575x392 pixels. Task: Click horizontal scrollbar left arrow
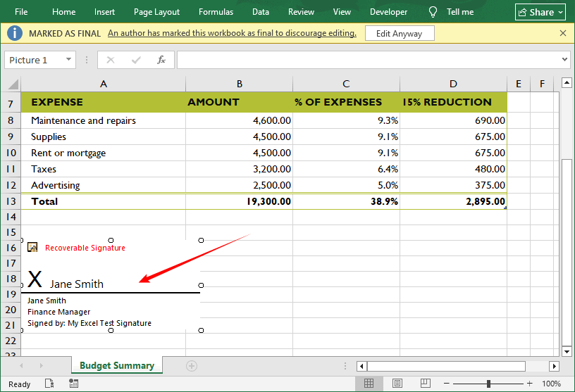pyautogui.click(x=362, y=366)
